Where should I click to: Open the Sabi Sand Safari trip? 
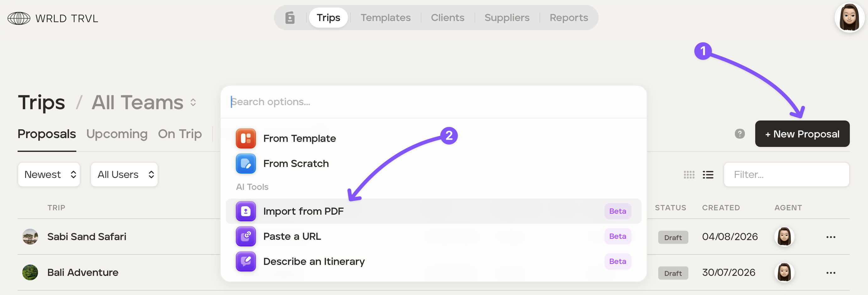[x=87, y=237]
